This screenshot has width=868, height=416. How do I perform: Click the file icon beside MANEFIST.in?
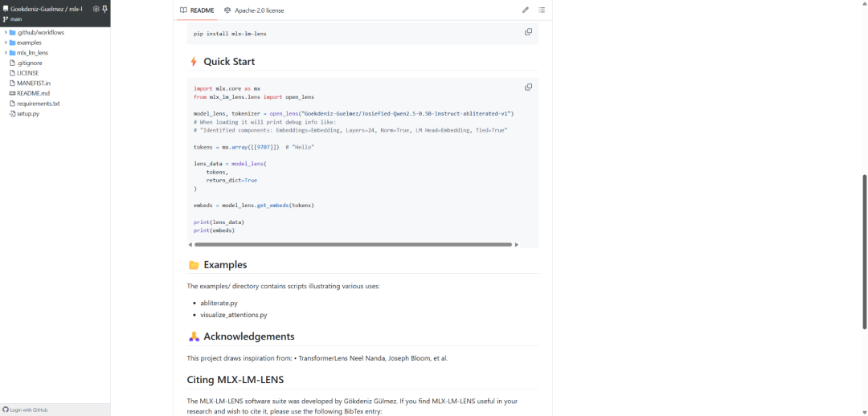point(12,83)
